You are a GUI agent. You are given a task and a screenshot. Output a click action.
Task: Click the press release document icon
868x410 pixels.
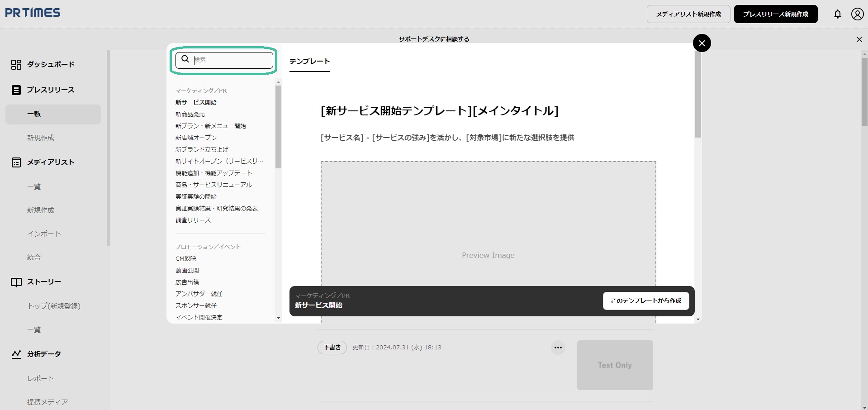click(x=16, y=90)
